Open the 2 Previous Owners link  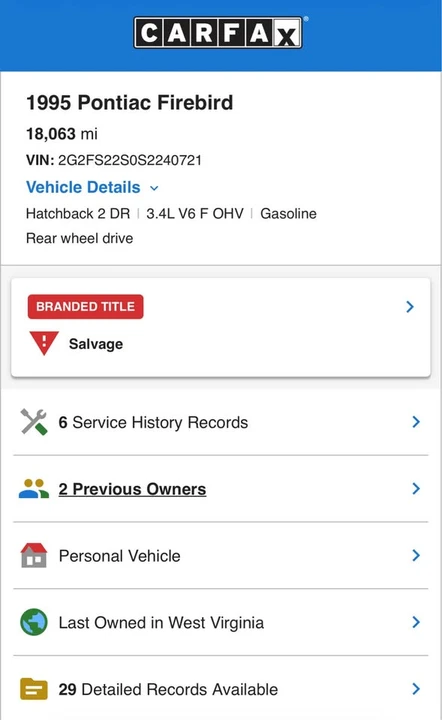132,489
